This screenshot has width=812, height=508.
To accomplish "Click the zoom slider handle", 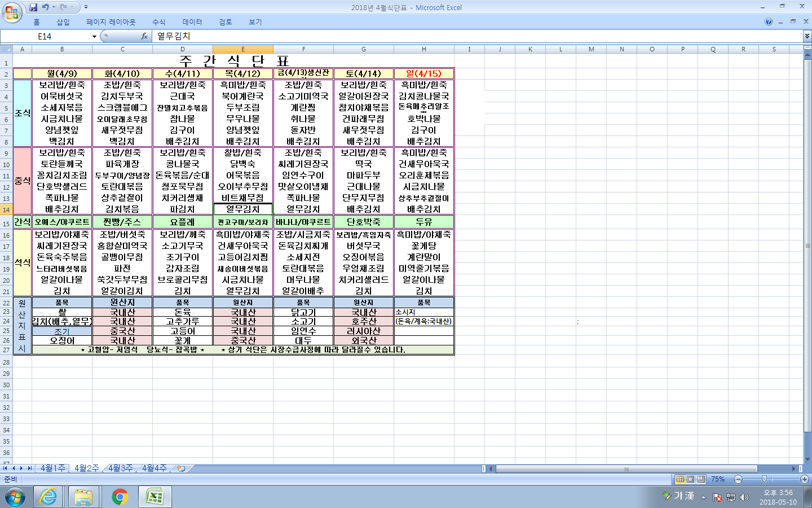I will tap(764, 479).
